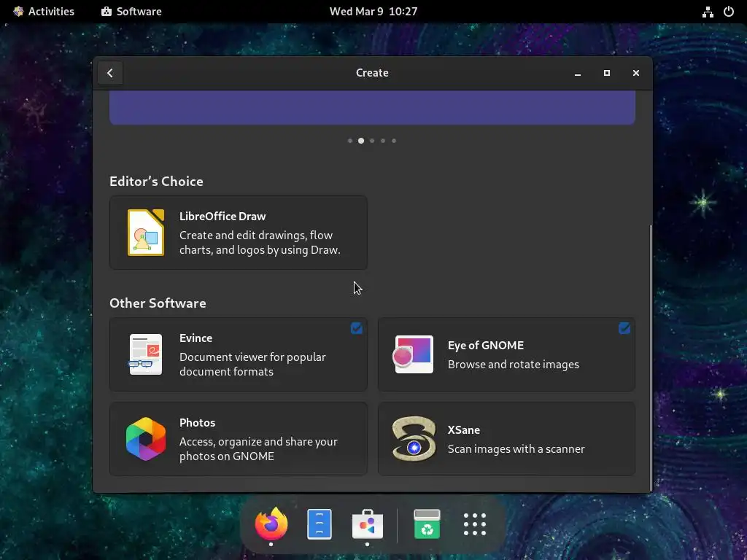Open Firefox from the dock
The height and width of the screenshot is (560, 747).
coord(271,524)
